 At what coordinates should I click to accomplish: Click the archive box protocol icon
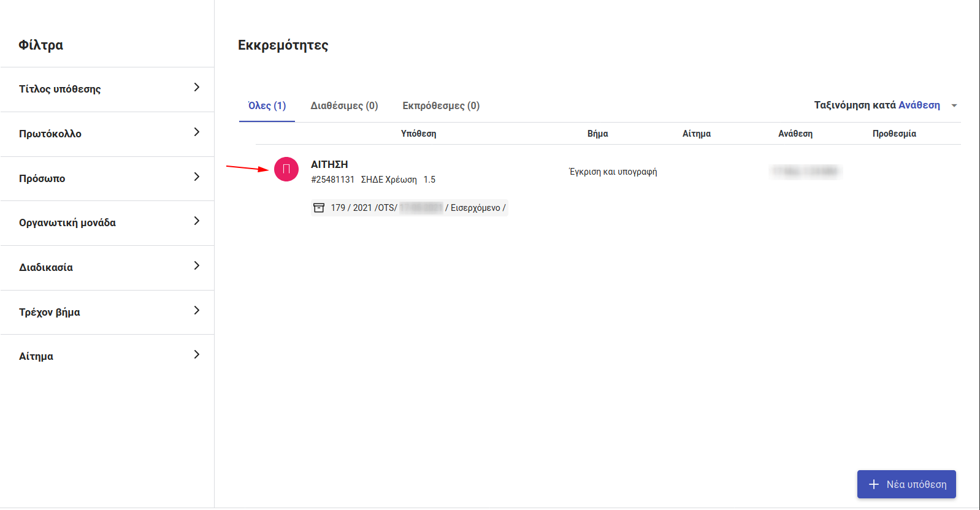319,208
